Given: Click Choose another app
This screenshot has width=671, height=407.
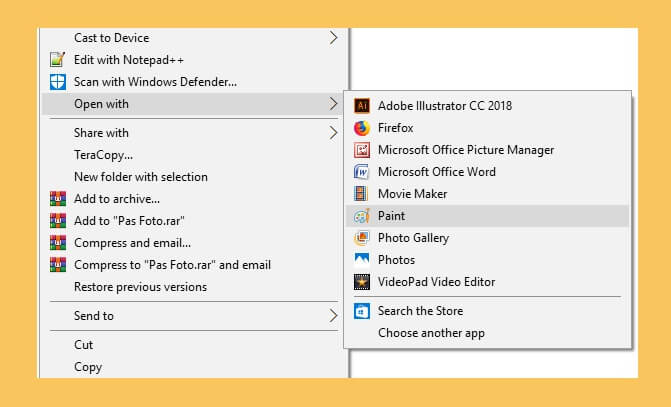Looking at the screenshot, I should click(x=431, y=333).
